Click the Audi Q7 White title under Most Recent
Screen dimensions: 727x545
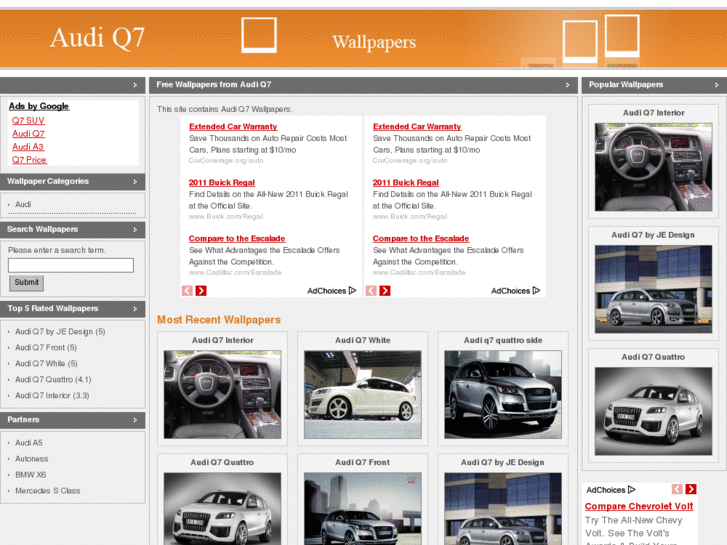[363, 340]
